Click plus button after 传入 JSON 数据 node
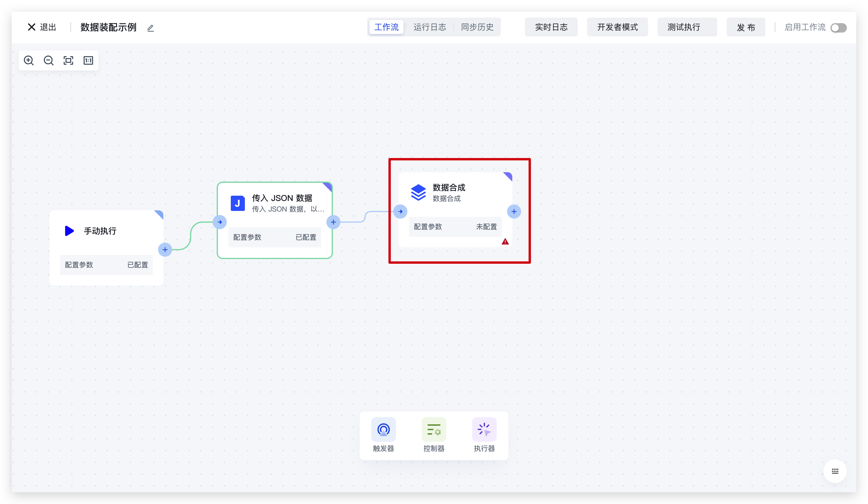This screenshot has width=868, height=504. (x=333, y=222)
